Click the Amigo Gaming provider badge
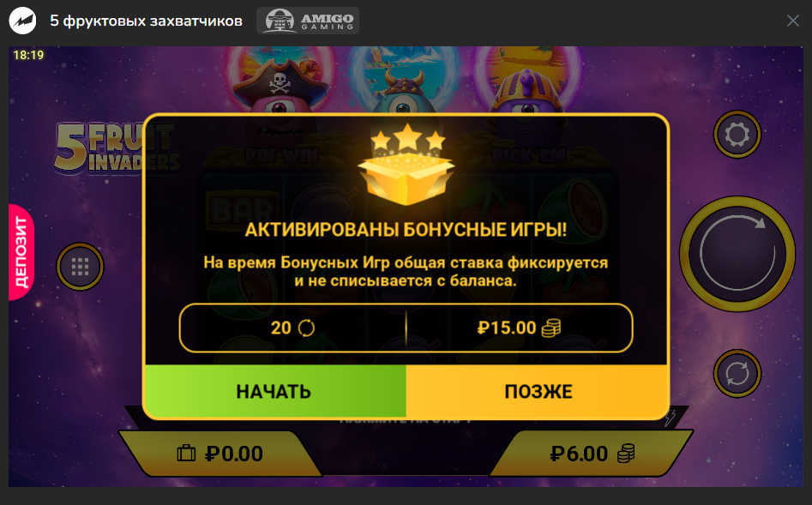 coord(308,21)
